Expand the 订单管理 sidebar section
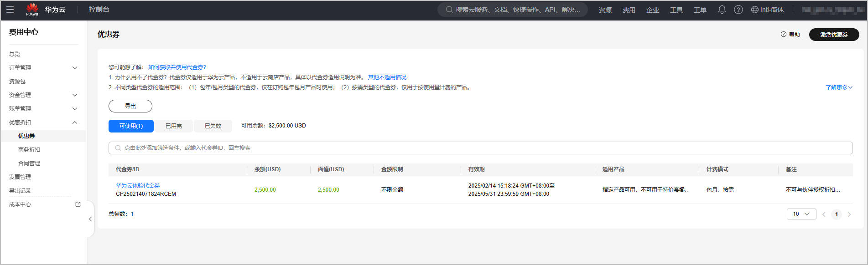Viewport: 868px width, 265px height. (75, 68)
